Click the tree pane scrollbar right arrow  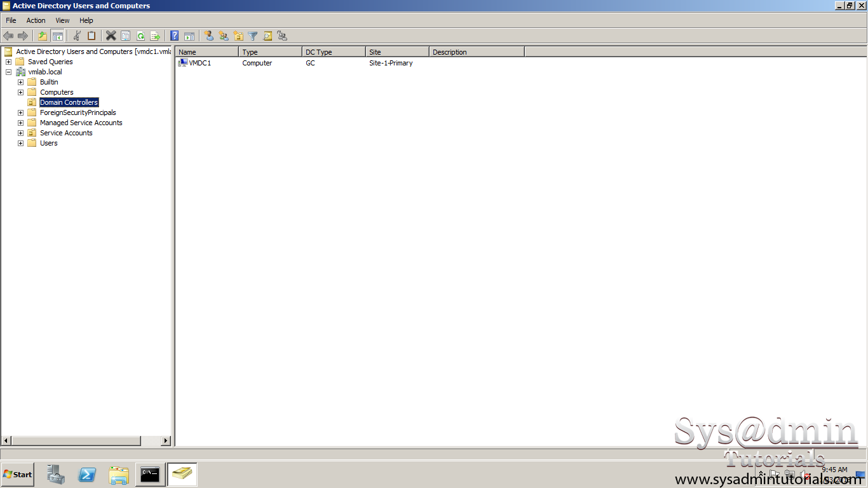[166, 440]
